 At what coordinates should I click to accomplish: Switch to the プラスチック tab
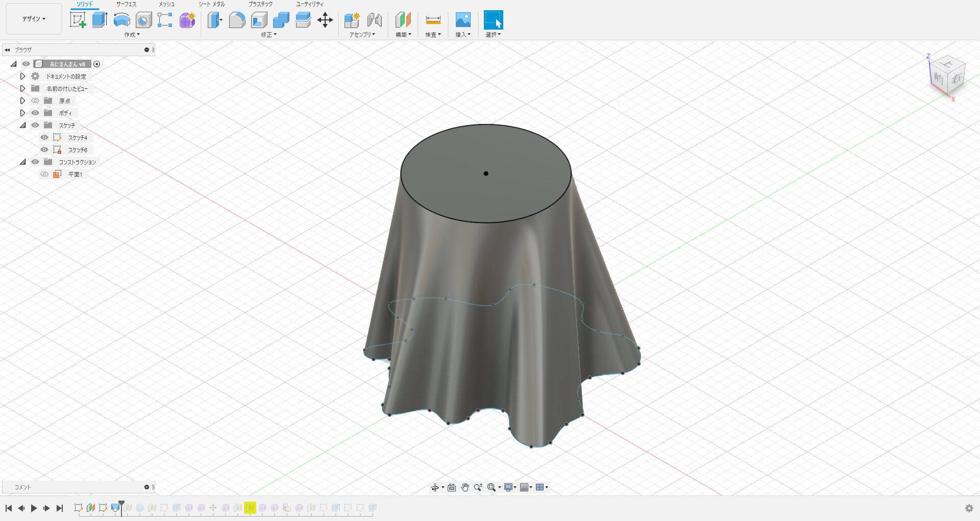260,4
